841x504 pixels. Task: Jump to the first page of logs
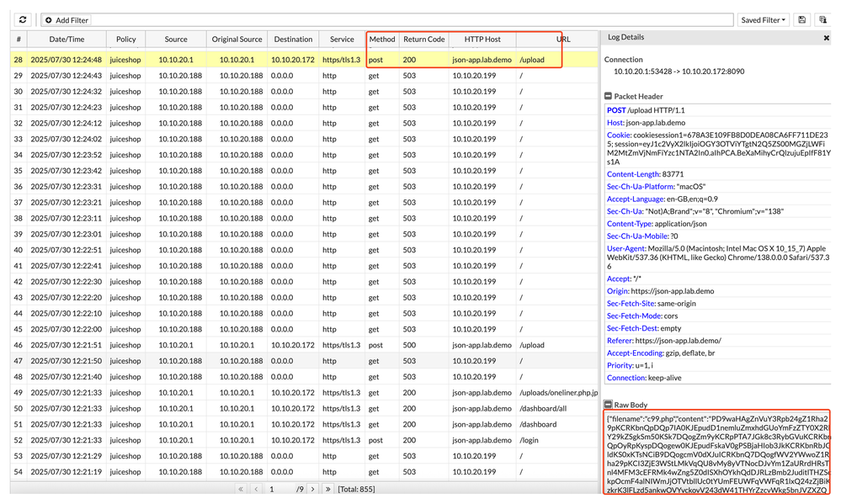[241, 489]
